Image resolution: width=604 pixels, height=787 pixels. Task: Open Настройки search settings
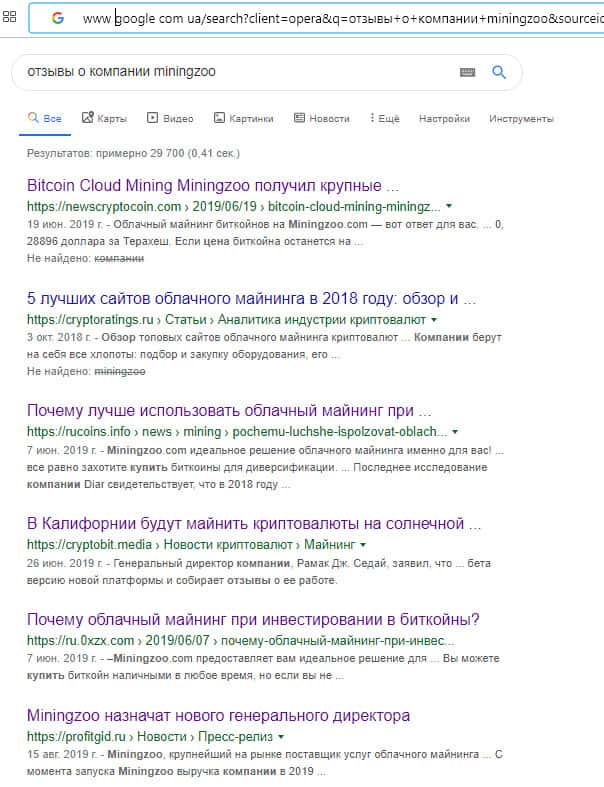point(444,119)
